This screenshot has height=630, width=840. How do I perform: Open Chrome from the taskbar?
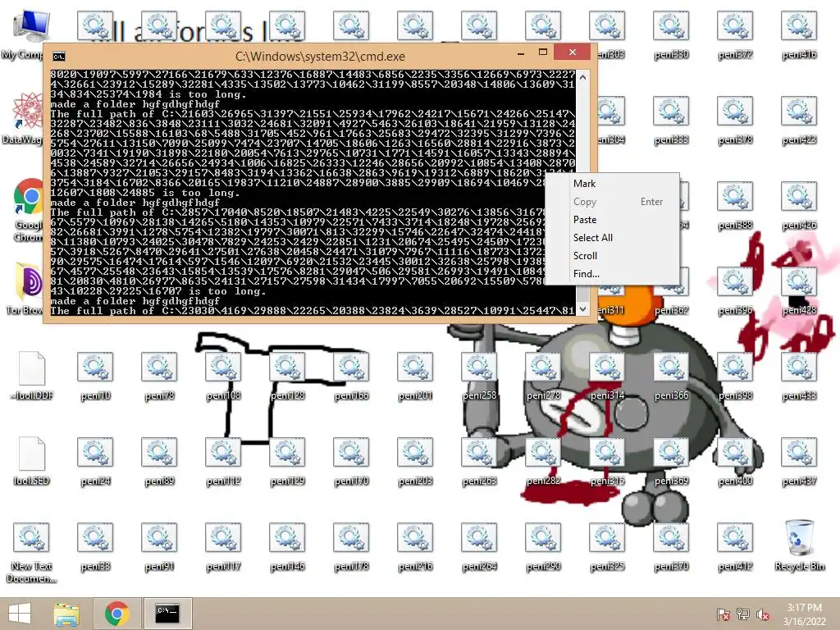click(x=116, y=614)
